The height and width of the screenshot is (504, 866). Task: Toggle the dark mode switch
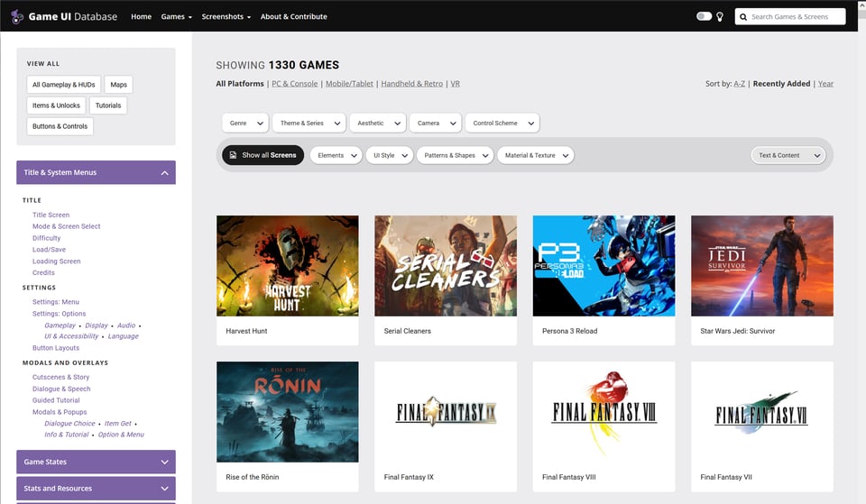704,16
